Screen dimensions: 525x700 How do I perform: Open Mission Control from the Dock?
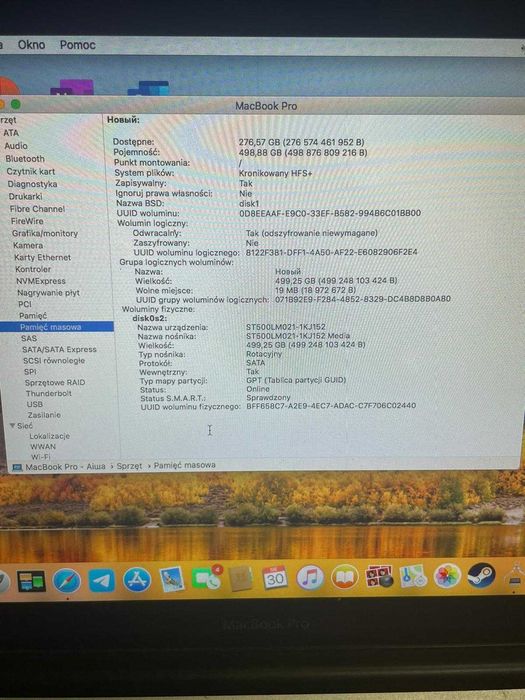tap(31, 581)
